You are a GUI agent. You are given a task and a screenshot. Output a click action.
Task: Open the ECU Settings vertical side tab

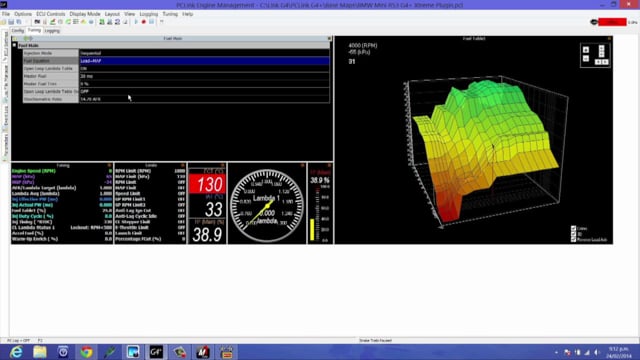pos(6,46)
